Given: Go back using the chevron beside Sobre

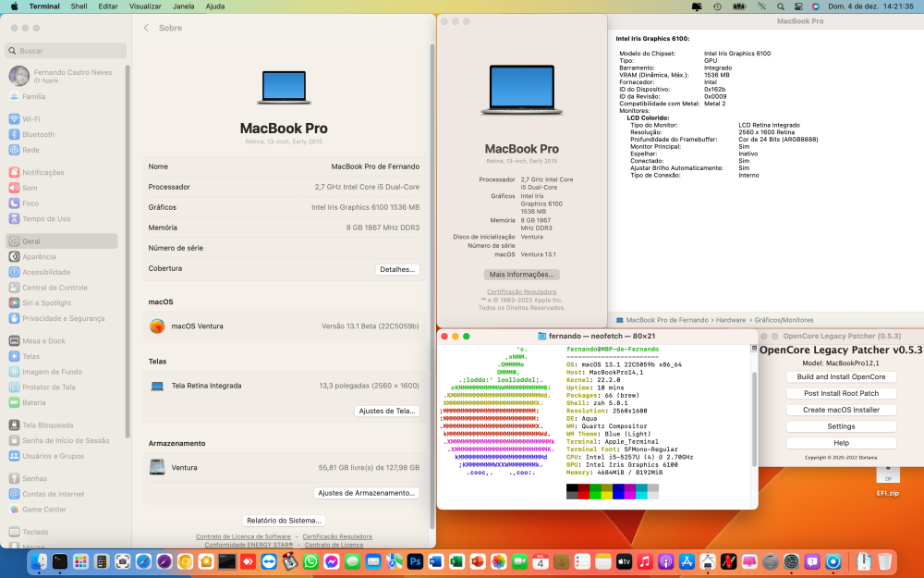Looking at the screenshot, I should tap(146, 28).
